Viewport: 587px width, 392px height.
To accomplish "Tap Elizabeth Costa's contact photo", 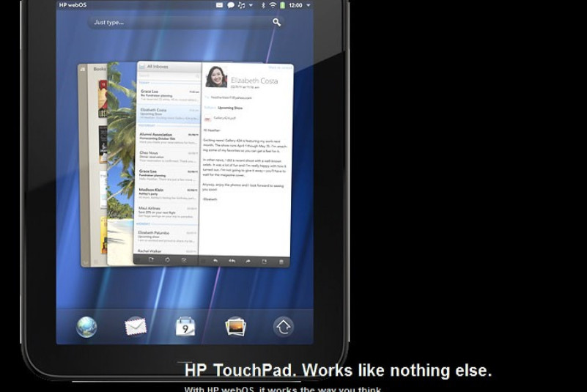I will coord(216,77).
